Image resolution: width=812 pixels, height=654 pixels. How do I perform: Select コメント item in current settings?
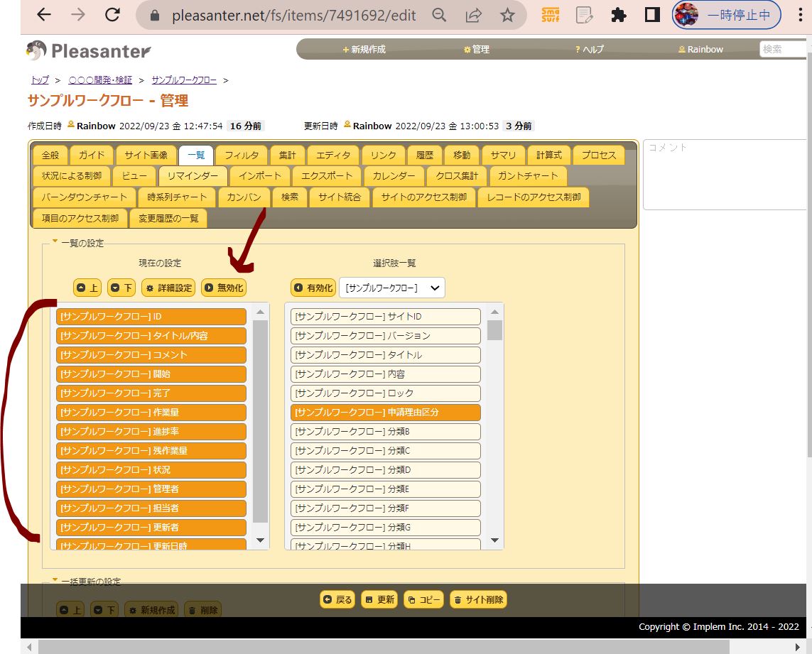[x=151, y=355]
